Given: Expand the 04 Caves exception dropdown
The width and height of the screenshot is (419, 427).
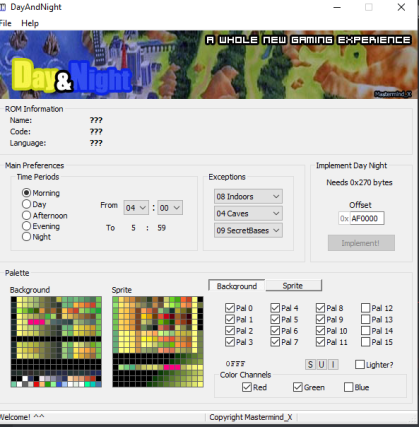Looking at the screenshot, I should 248,213.
